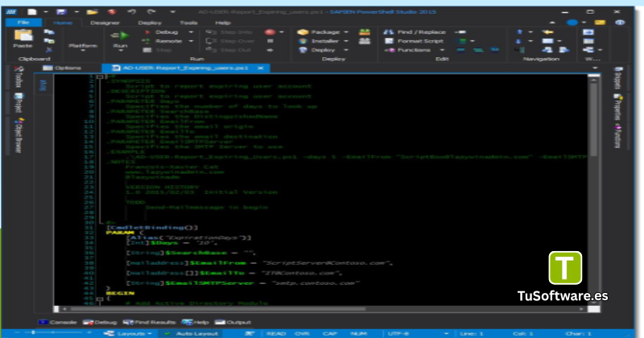The image size is (644, 338).
Task: Open the Debug dropdown arrow
Action: coord(191,32)
